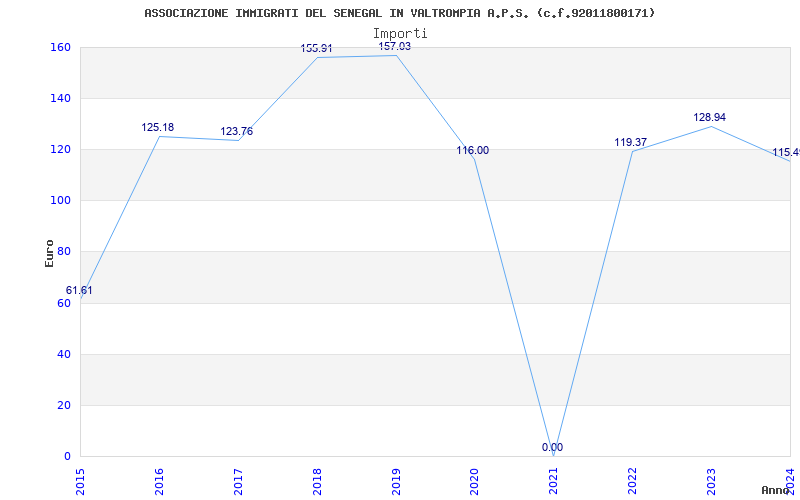Image resolution: width=800 pixels, height=500 pixels.
Task: Click the 120 y-axis tick label
Action: tap(60, 149)
